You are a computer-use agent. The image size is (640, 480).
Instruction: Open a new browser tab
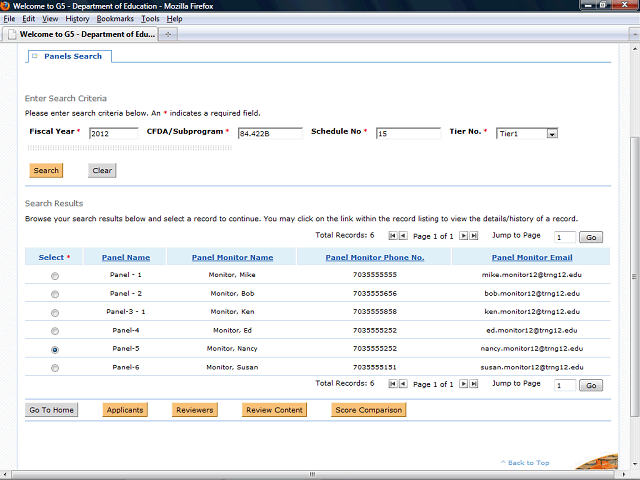click(x=169, y=34)
